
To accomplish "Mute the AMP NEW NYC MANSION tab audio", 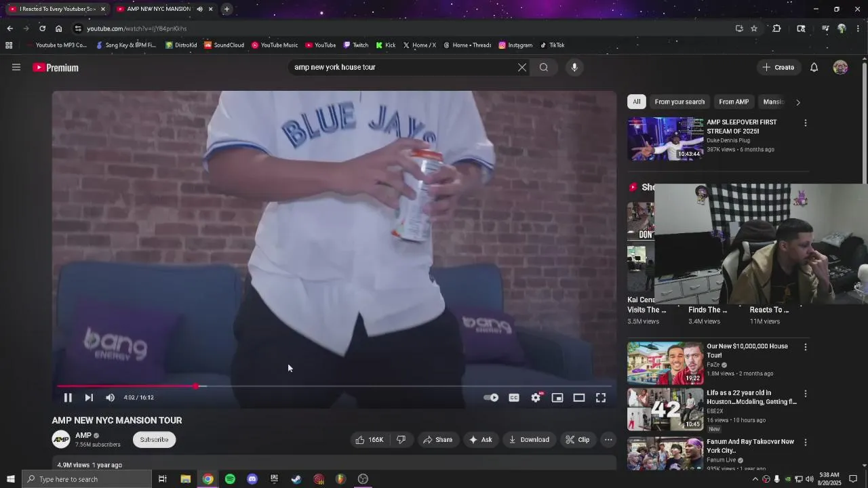I will point(199,9).
